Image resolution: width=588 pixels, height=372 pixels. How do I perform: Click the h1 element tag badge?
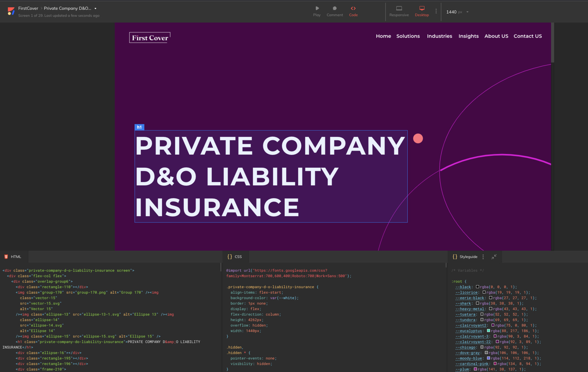[139, 127]
